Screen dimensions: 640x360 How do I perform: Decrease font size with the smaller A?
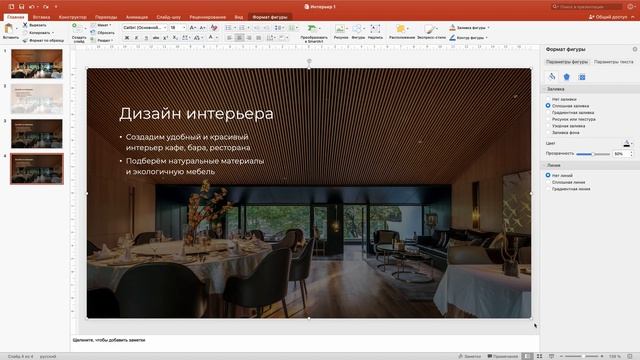pyautogui.click(x=202, y=28)
